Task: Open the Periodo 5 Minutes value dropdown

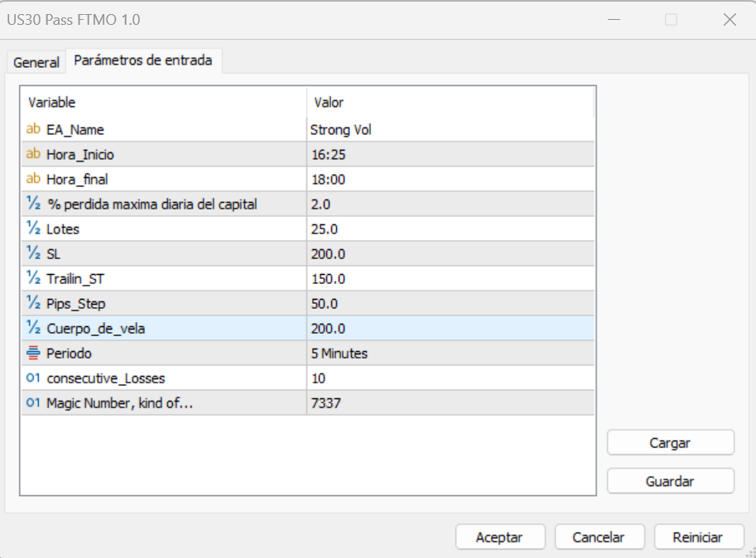Action: (450, 354)
